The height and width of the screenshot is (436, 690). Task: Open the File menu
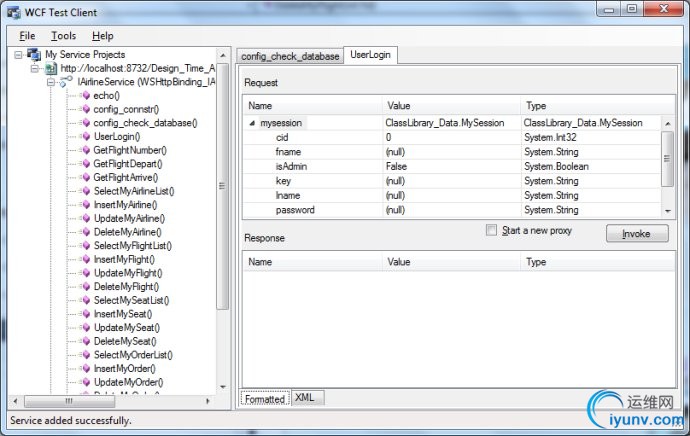27,36
